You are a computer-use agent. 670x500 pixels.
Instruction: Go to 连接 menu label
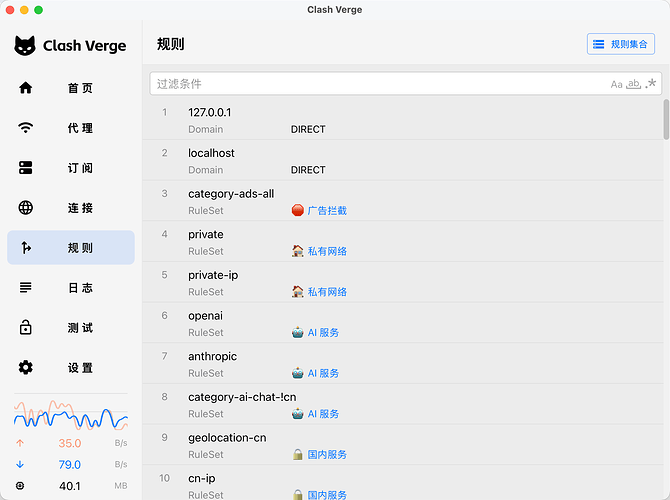pos(80,208)
